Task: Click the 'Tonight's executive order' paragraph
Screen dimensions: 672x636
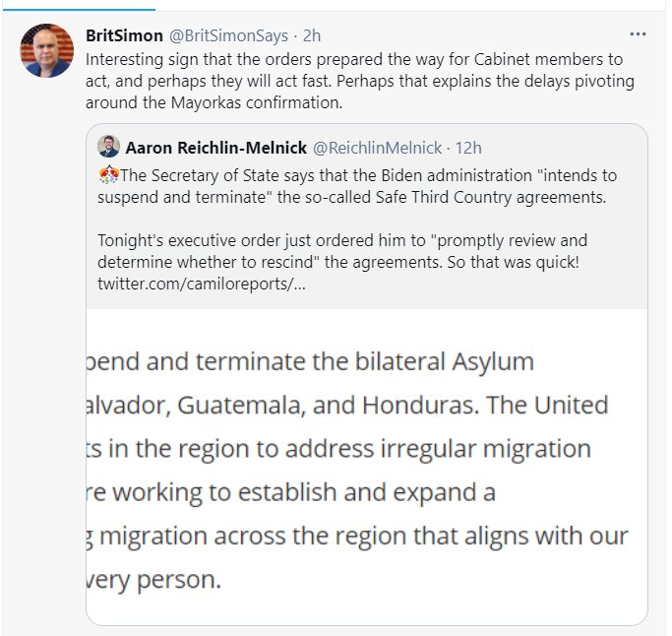Action: [x=342, y=262]
